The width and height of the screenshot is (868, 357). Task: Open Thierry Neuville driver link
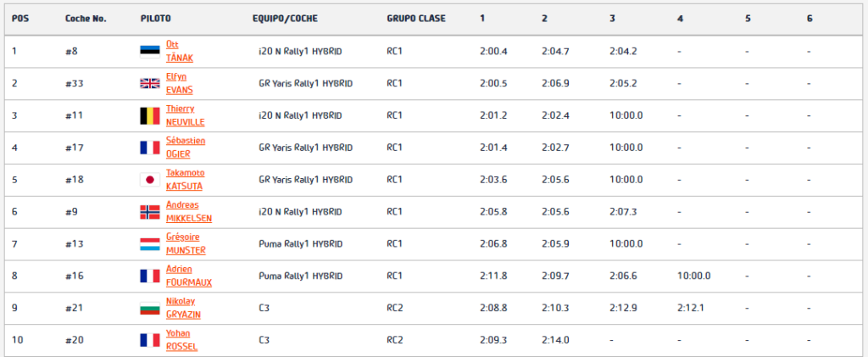pos(185,115)
